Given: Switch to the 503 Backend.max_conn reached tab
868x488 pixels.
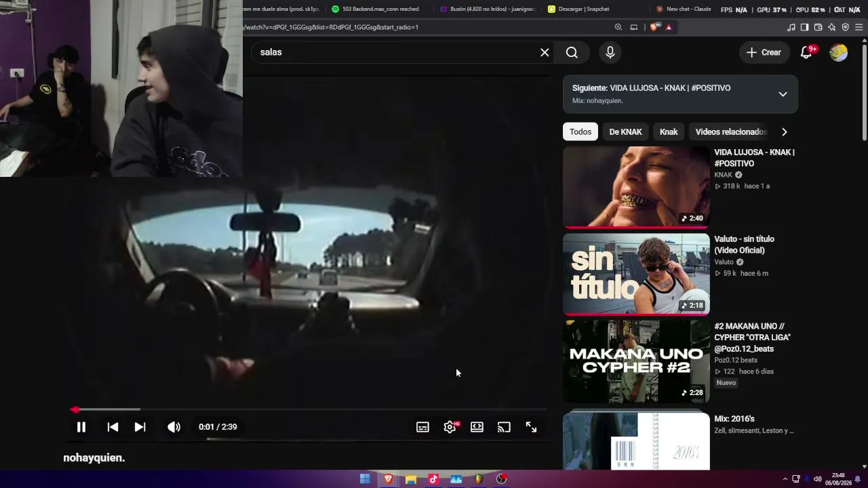Looking at the screenshot, I should pos(376,9).
